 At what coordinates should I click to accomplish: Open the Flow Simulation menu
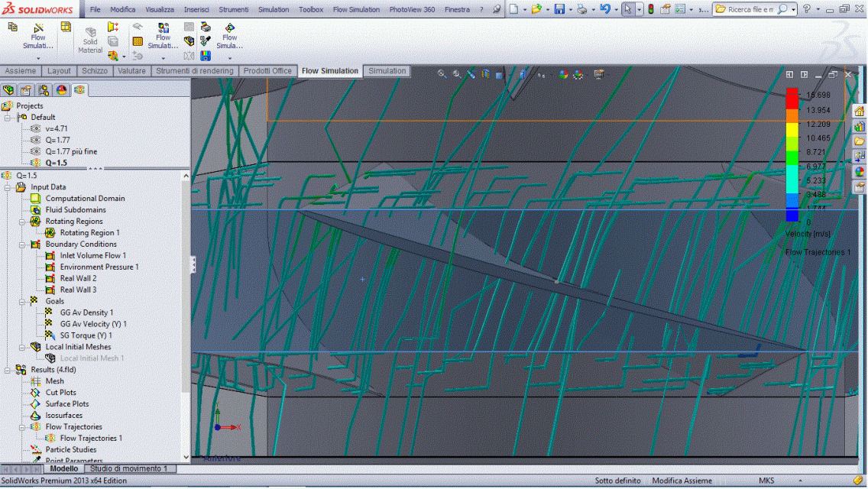(x=356, y=9)
